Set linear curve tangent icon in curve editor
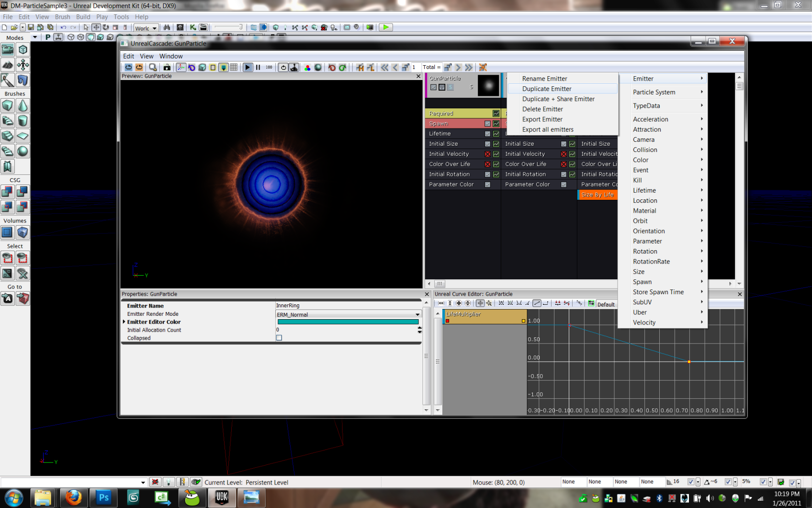The height and width of the screenshot is (508, 812). point(537,303)
